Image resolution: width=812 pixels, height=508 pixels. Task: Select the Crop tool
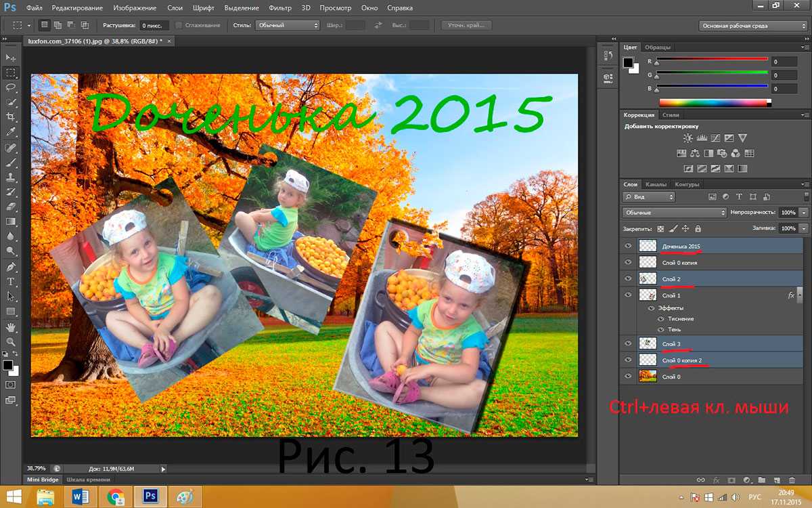[x=11, y=117]
